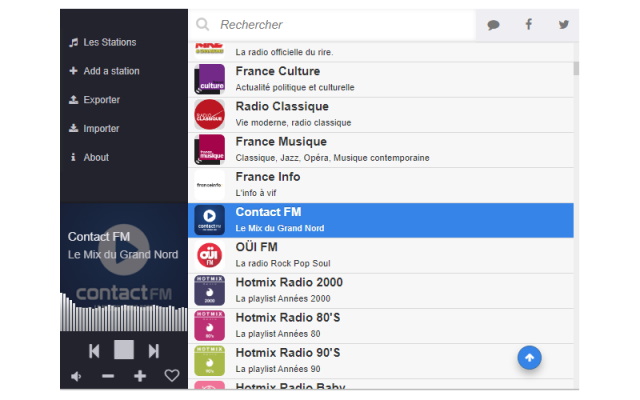The width and height of the screenshot is (640, 400).
Task: Mute audio with the speaker icon
Action: (76, 376)
